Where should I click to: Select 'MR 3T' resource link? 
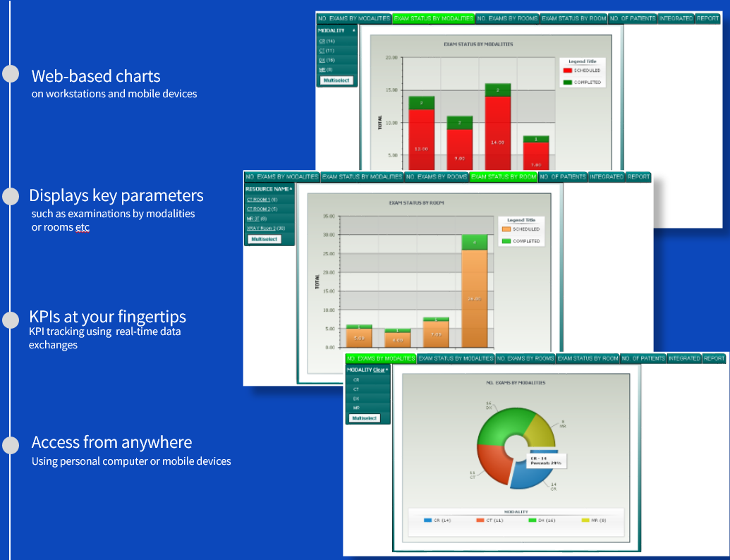coord(253,219)
